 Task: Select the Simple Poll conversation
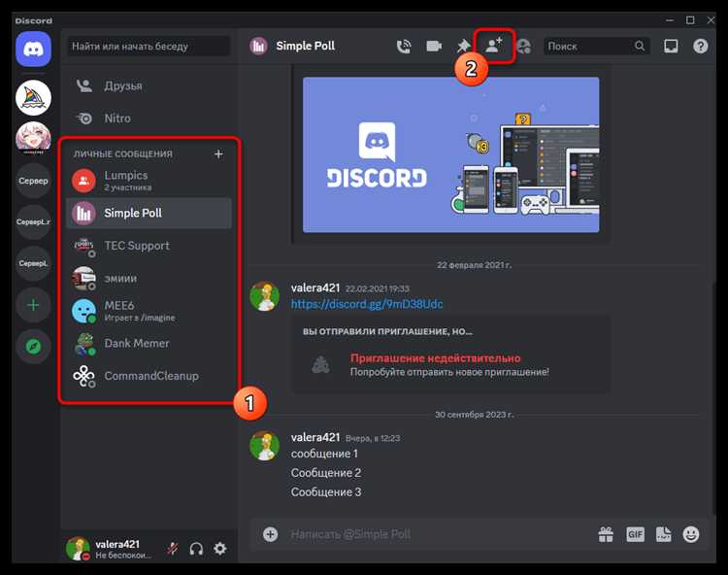pyautogui.click(x=149, y=213)
